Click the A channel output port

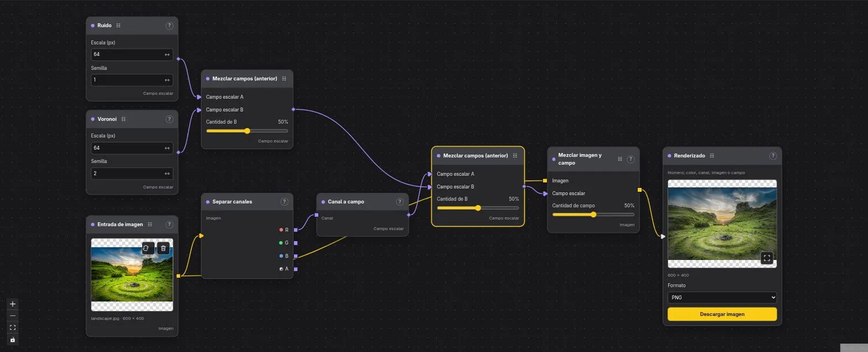coord(296,269)
